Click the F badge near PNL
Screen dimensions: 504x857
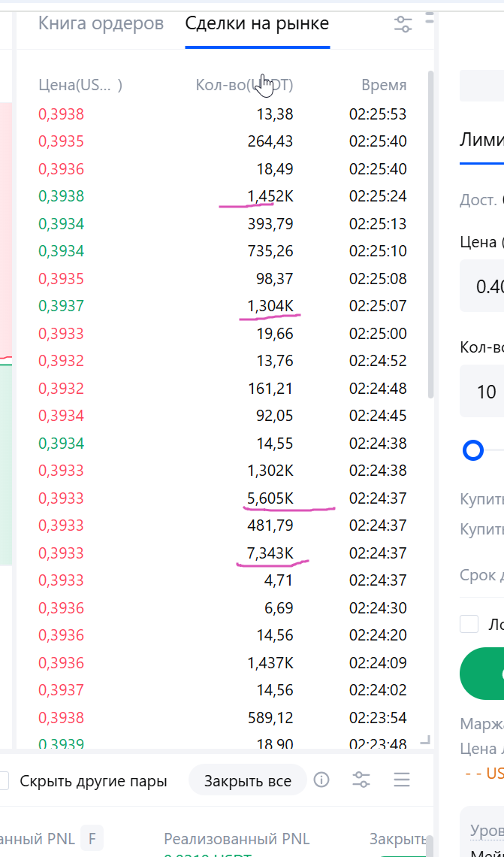click(92, 838)
